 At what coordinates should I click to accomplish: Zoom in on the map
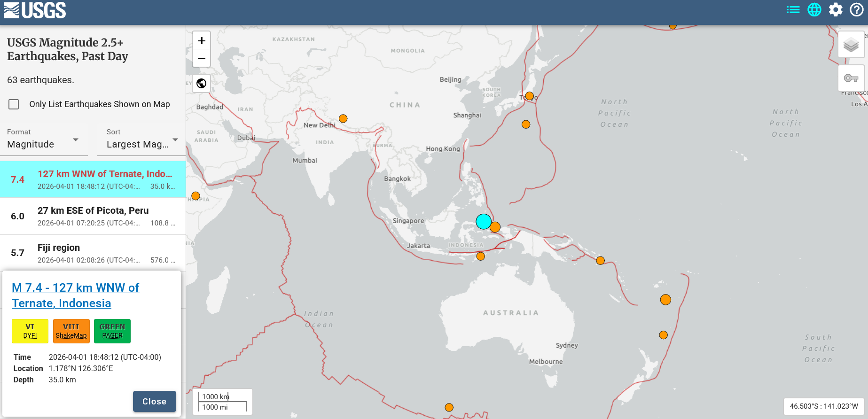click(x=202, y=41)
